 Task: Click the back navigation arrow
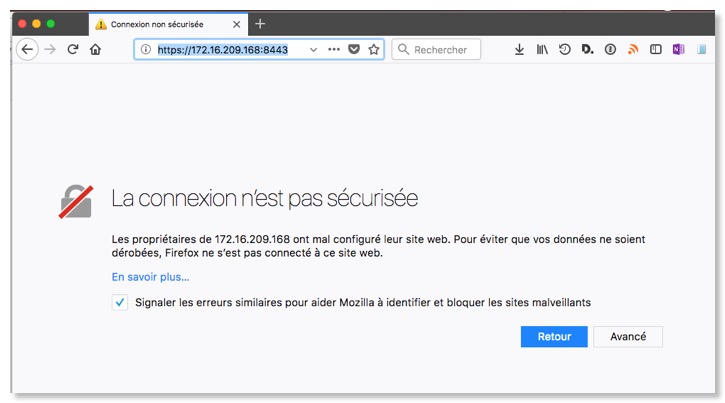(26, 49)
